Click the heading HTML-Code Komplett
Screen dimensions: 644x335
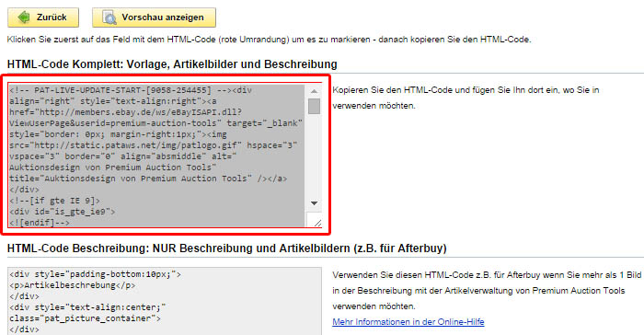pos(172,64)
